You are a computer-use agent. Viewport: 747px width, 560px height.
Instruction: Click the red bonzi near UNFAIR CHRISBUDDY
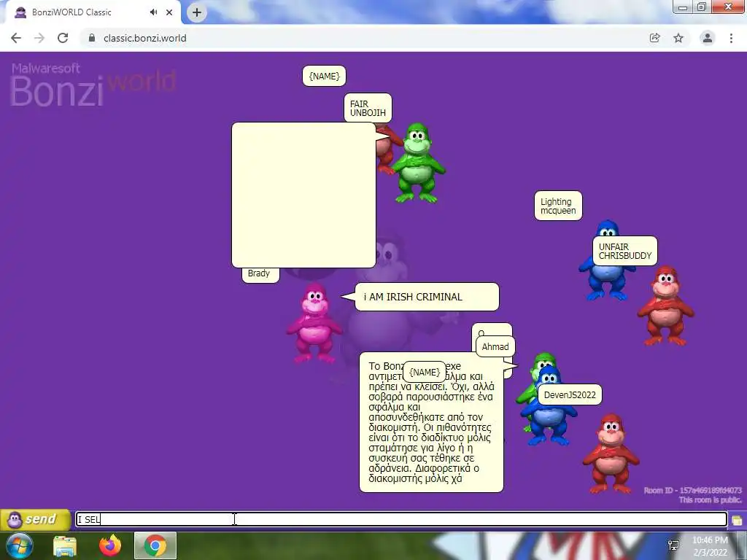pyautogui.click(x=665, y=306)
